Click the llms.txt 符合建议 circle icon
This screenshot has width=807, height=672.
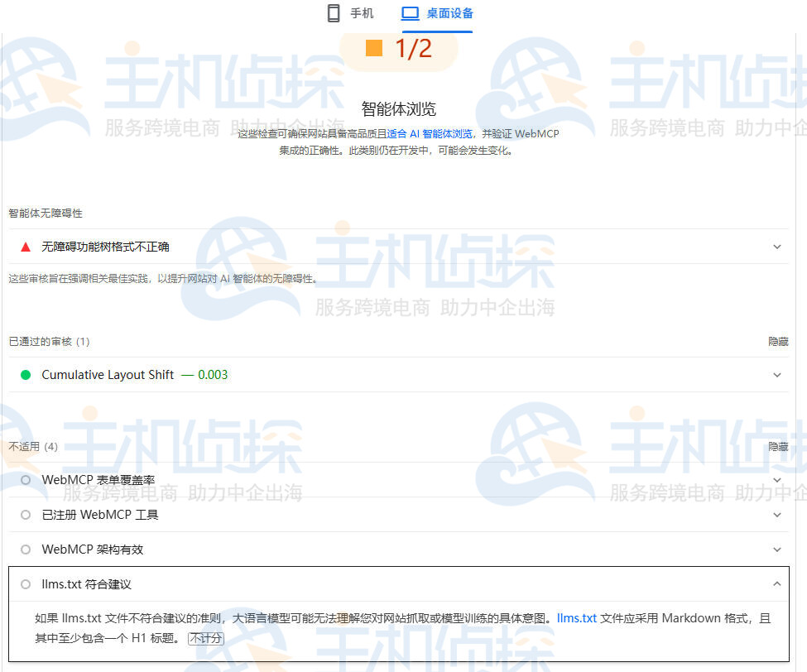tap(25, 584)
